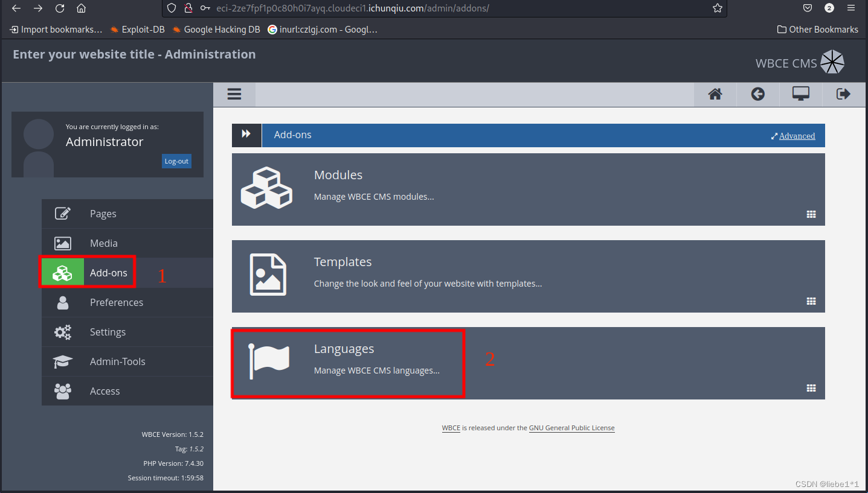Click the website title Administration heading
Screen dimensions: 868x493
tap(134, 54)
